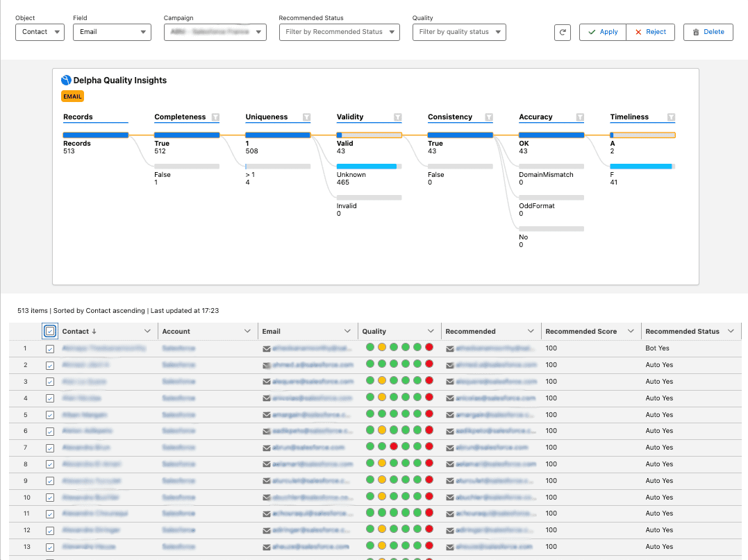Click envelope icon in row 3 Recommended column
Screen dimensions: 748x560
[x=450, y=382]
